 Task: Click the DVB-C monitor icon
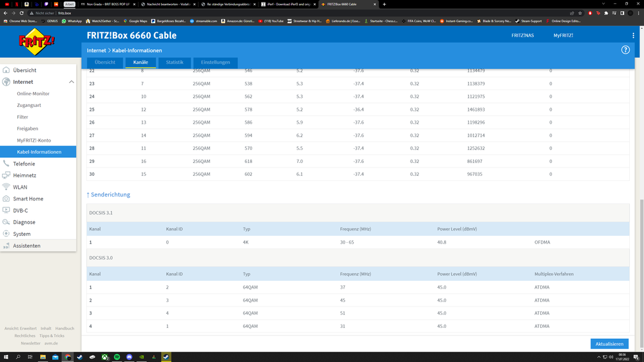pyautogui.click(x=6, y=210)
